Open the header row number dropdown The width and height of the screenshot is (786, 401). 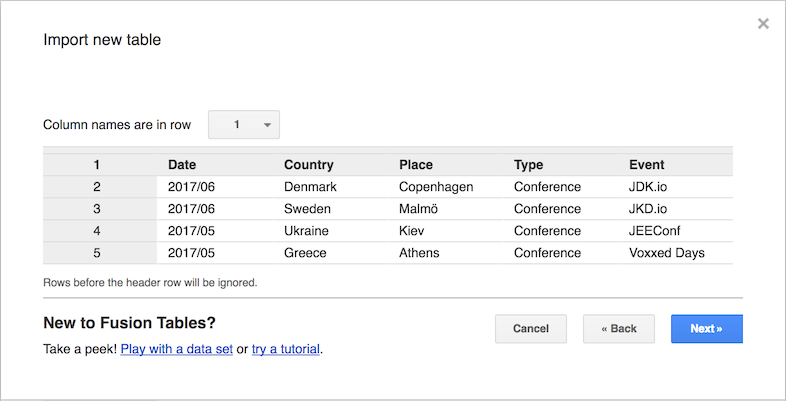[x=244, y=125]
